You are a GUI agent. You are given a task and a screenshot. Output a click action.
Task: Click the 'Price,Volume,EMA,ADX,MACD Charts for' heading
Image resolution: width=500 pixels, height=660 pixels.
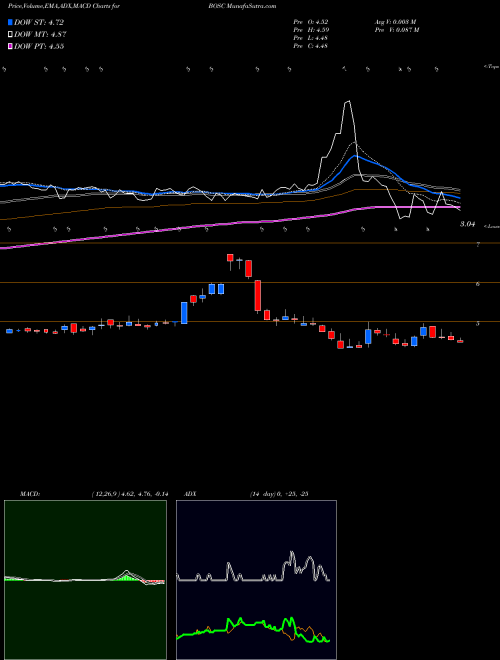click(x=64, y=6)
